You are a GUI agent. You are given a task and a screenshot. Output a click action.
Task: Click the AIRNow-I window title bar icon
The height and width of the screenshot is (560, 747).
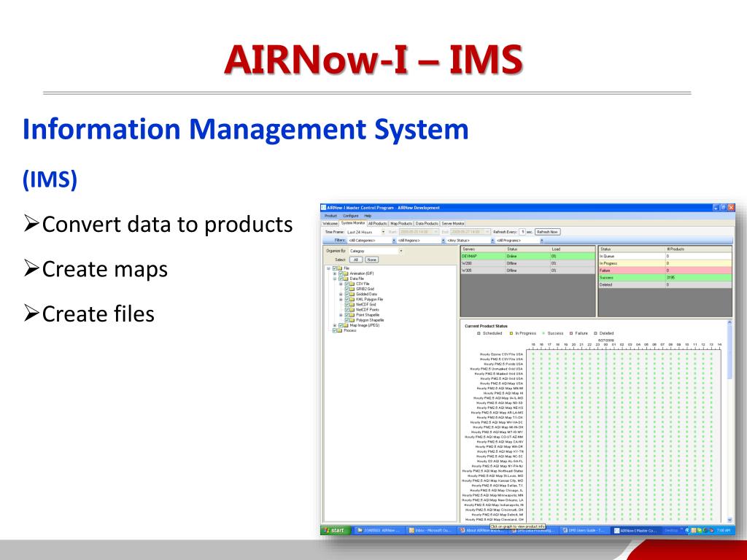[x=323, y=208]
